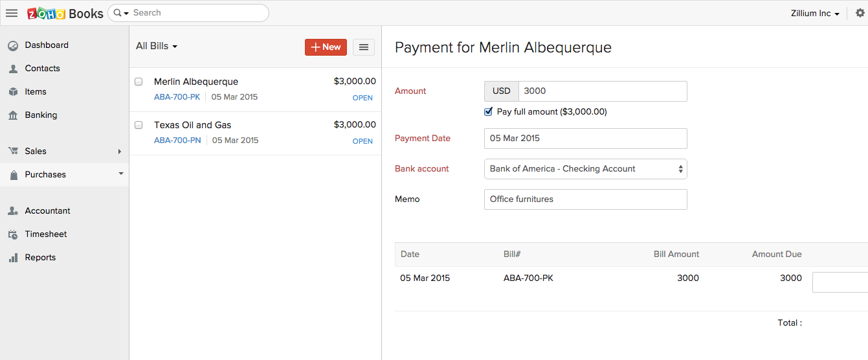
Task: Open the hamburger menu icon
Action: pyautogui.click(x=12, y=13)
